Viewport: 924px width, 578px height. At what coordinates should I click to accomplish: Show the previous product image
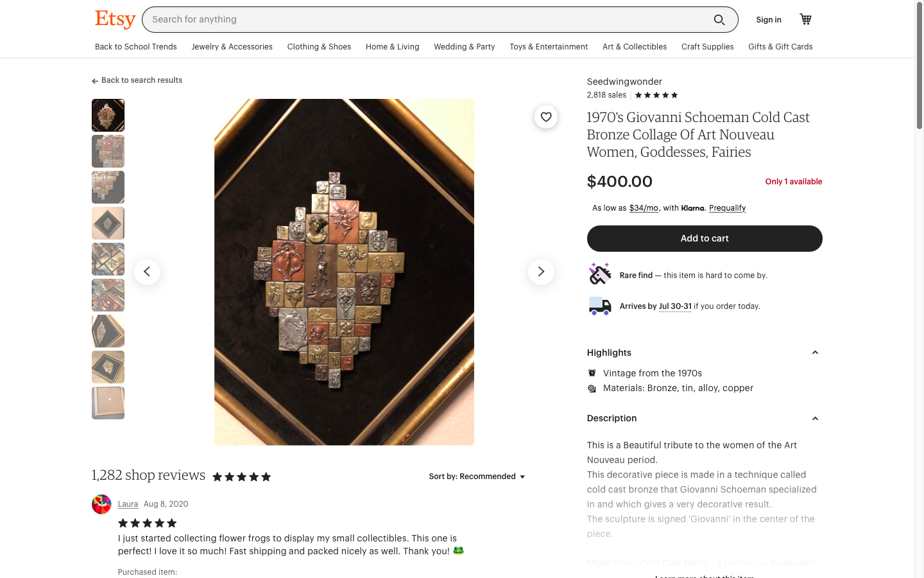[147, 272]
